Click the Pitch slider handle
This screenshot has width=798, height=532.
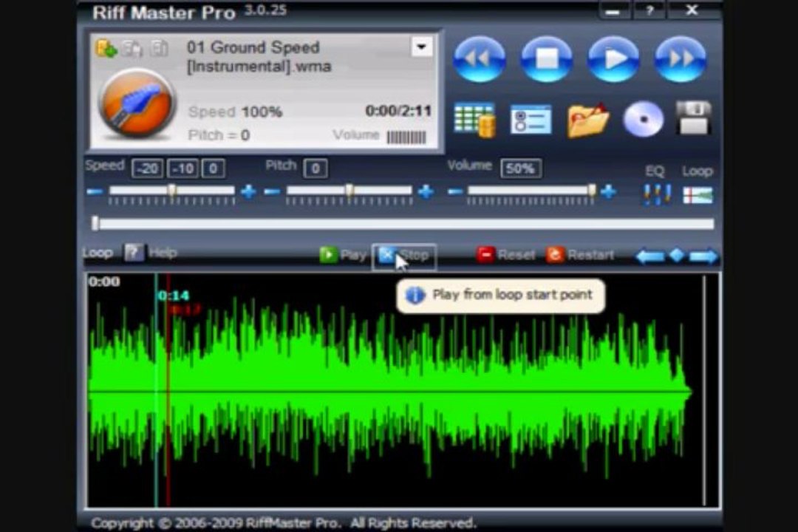pyautogui.click(x=349, y=191)
